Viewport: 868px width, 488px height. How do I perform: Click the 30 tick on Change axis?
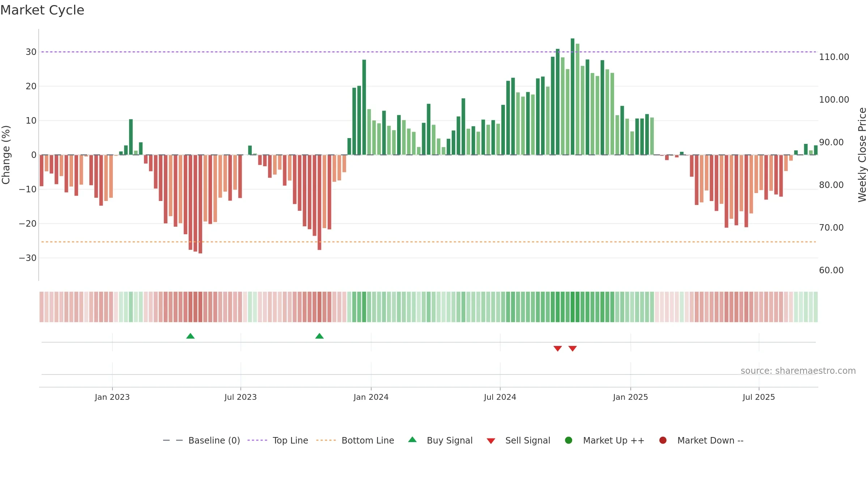[x=31, y=52]
